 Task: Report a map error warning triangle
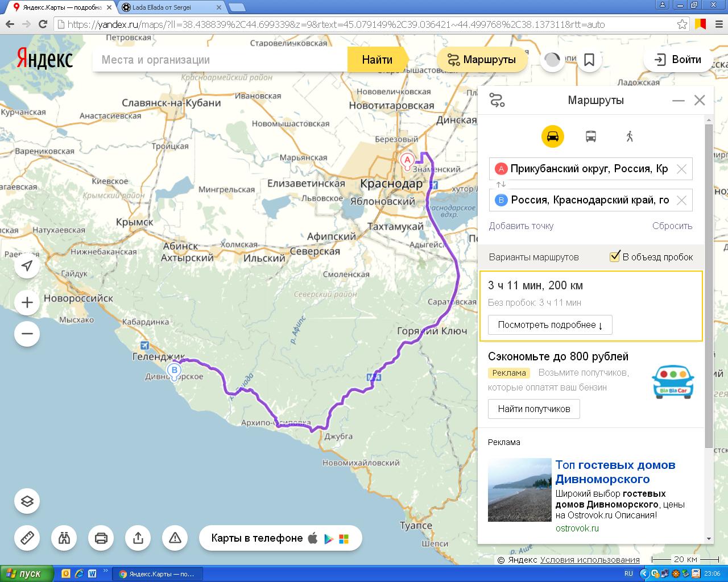pos(175,538)
